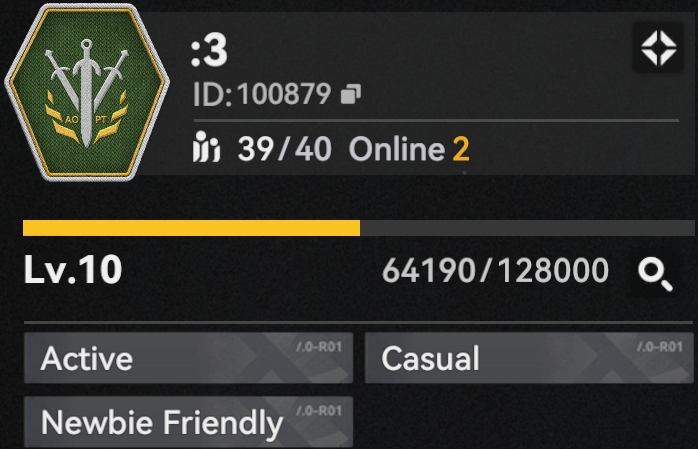
Task: Click the /.0-R01 code on the Casual tag
Action: 660,347
